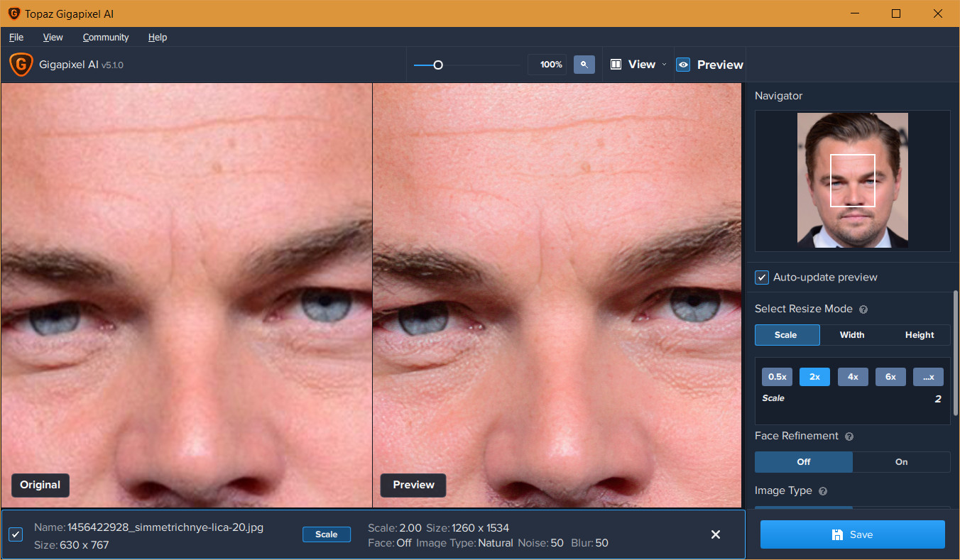The width and height of the screenshot is (960, 560).
Task: Uncheck Auto-update preview
Action: click(x=762, y=278)
